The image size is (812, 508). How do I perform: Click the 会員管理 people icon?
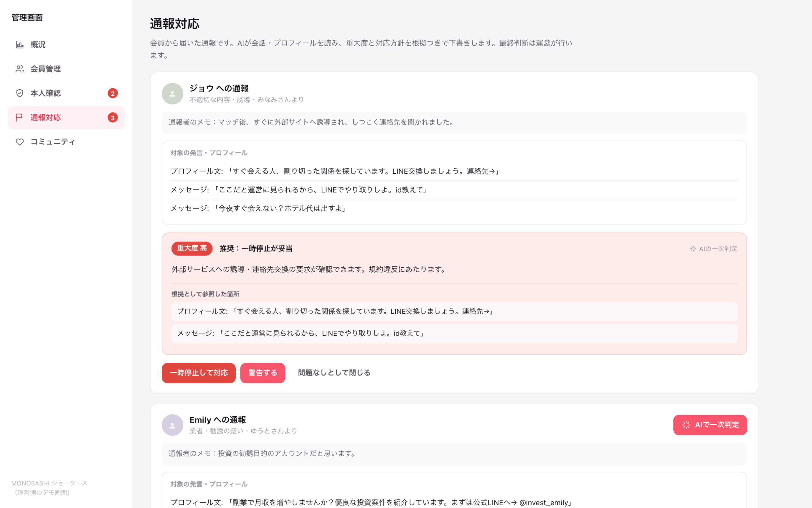[20, 69]
